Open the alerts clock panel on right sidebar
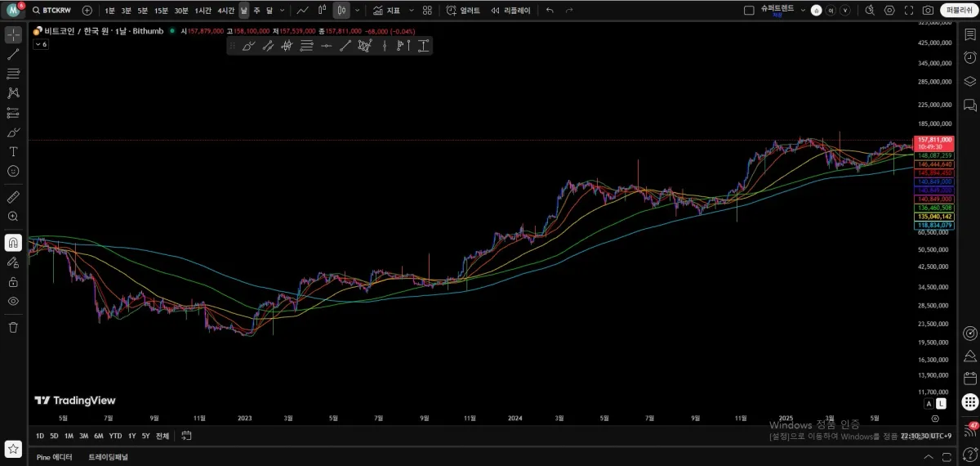Screen dimensions: 980x466 969,57
